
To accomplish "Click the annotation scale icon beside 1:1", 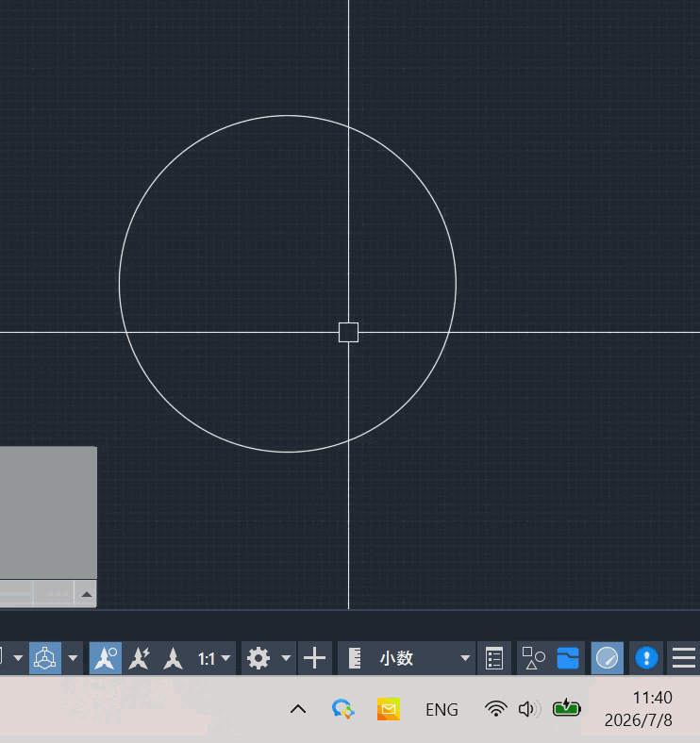I will point(173,658).
